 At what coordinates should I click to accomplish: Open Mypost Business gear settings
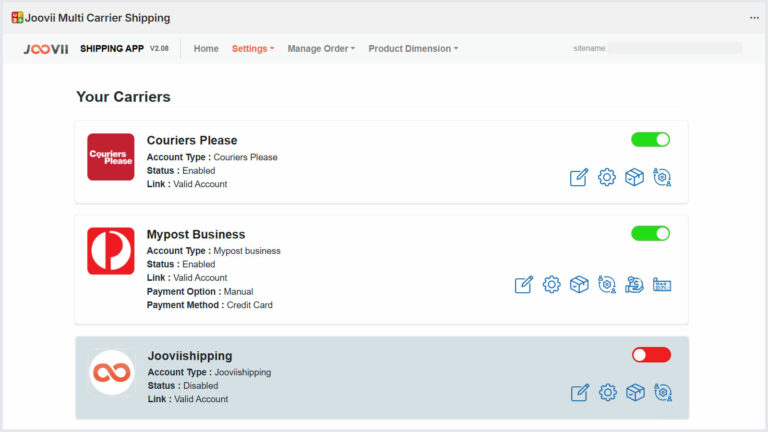coord(551,285)
